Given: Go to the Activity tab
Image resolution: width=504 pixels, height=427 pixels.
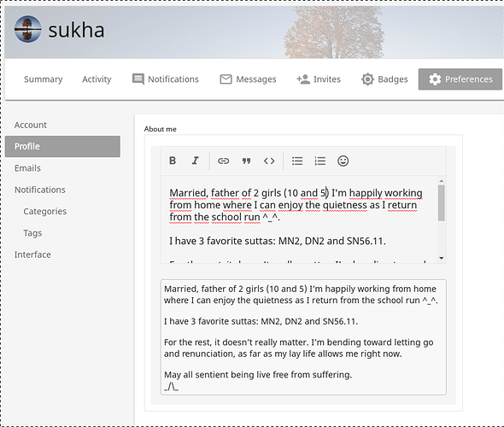Looking at the screenshot, I should click(x=97, y=79).
